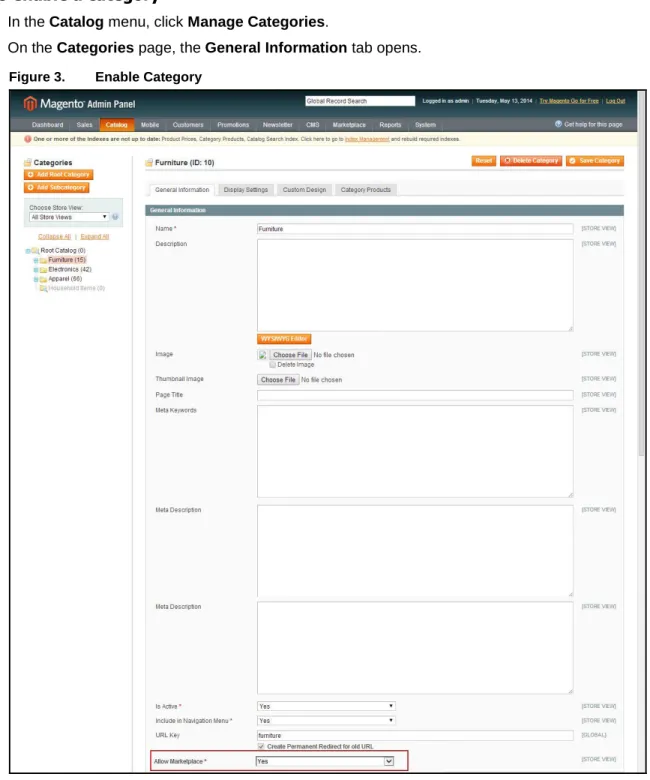Click the Apparel folder icon in tree
This screenshot has width=650, height=780.
(x=43, y=279)
